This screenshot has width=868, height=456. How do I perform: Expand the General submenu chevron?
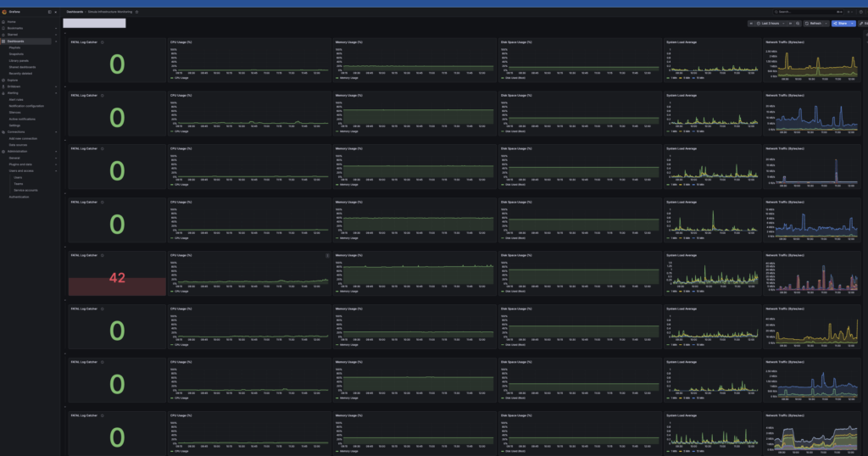(56, 158)
